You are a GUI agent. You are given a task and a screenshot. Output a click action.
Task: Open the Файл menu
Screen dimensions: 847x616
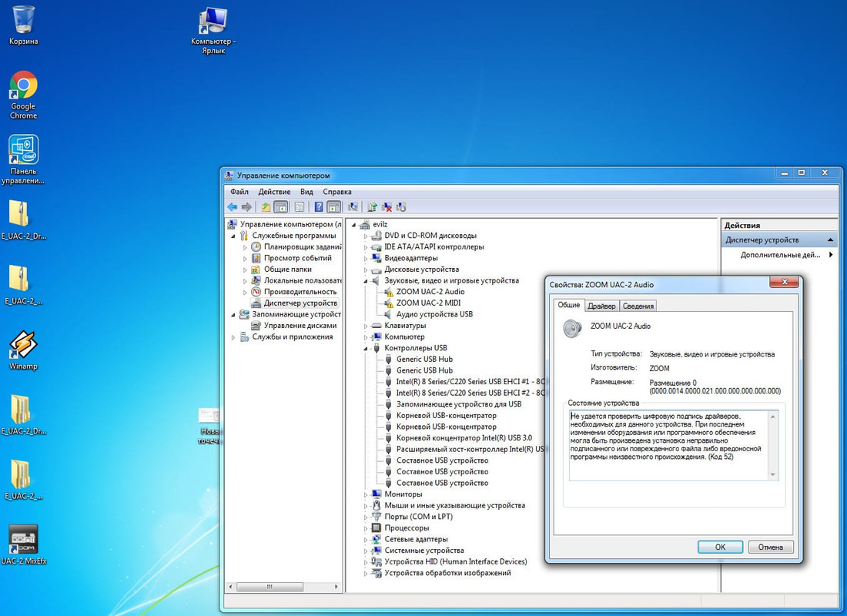239,192
